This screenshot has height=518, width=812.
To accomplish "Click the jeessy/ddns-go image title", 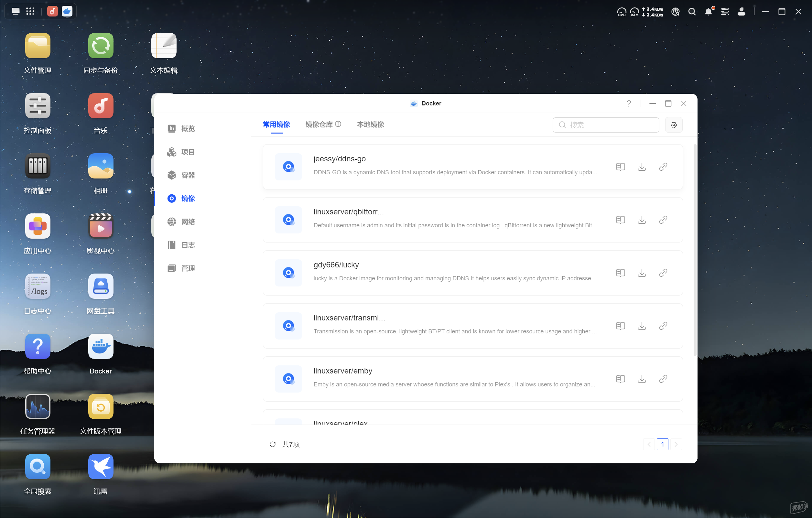I will (x=339, y=158).
